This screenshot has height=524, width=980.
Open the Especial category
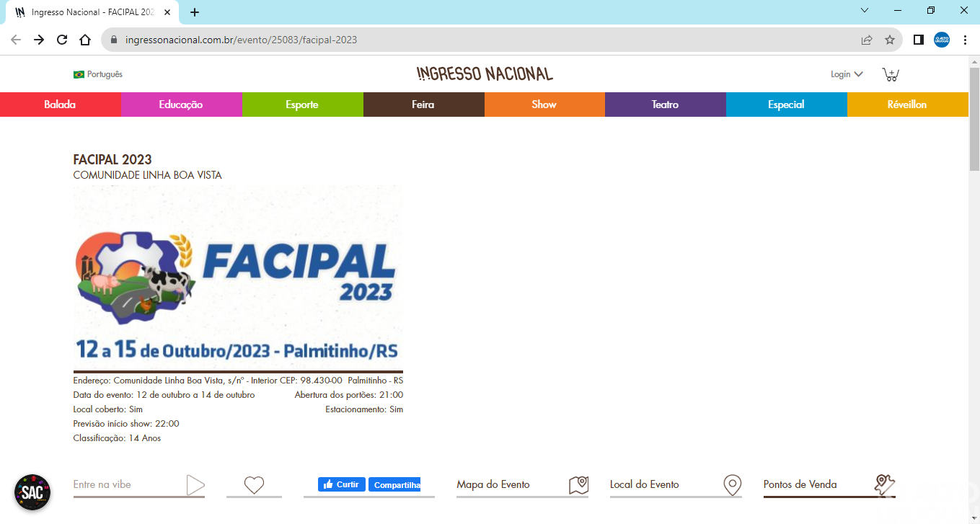(786, 105)
